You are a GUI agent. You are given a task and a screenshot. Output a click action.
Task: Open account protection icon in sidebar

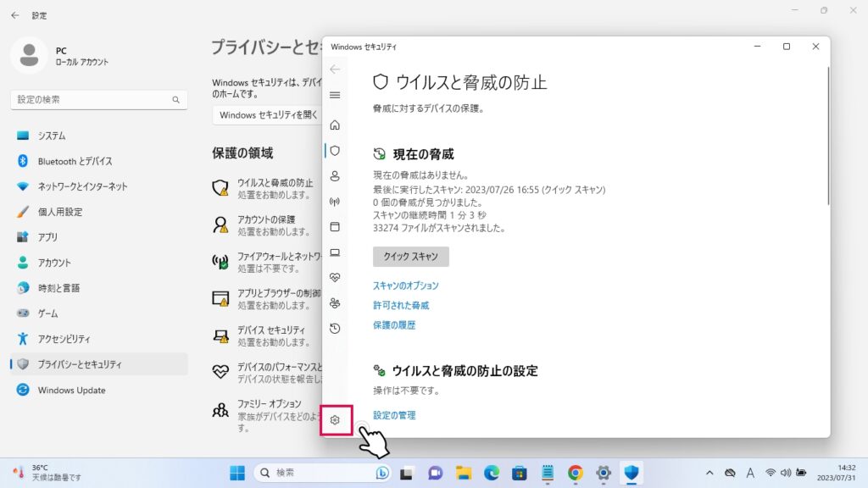click(x=335, y=176)
